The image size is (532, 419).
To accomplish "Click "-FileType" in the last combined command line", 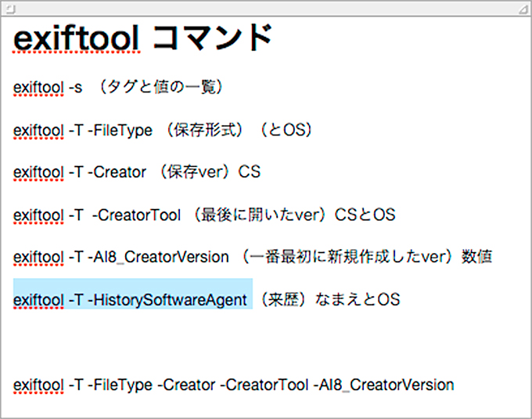I will point(120,386).
